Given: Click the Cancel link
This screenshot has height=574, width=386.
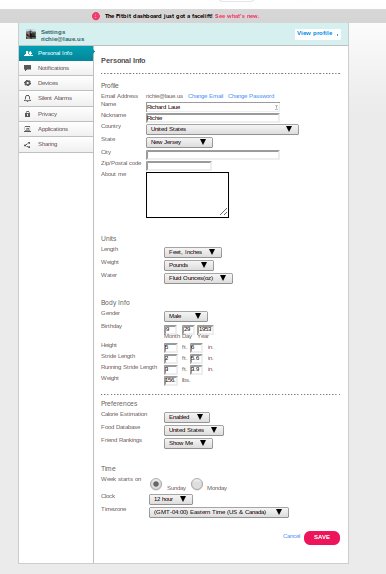Looking at the screenshot, I should coord(292,536).
